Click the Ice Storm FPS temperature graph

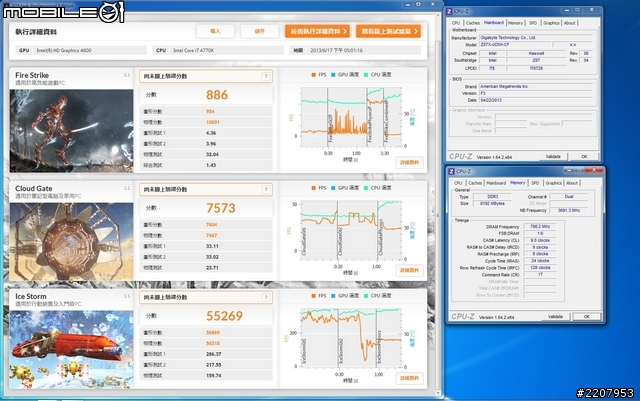pyautogui.click(x=351, y=337)
